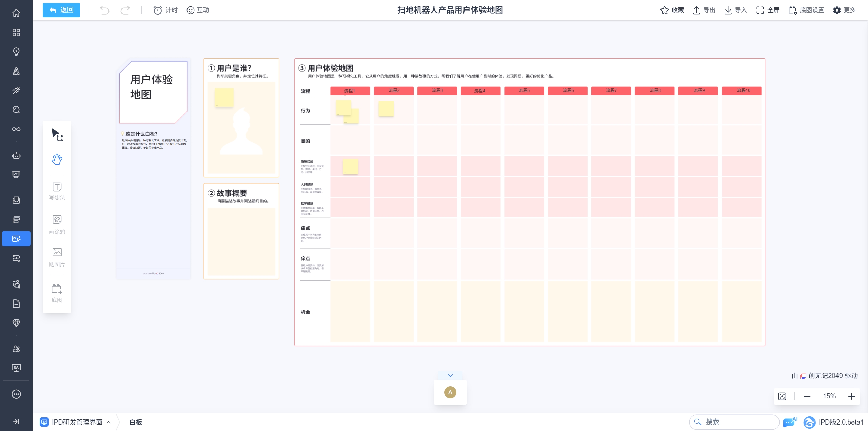868x431 pixels.
Task: Toggle 全屏 fullscreen mode
Action: 768,10
